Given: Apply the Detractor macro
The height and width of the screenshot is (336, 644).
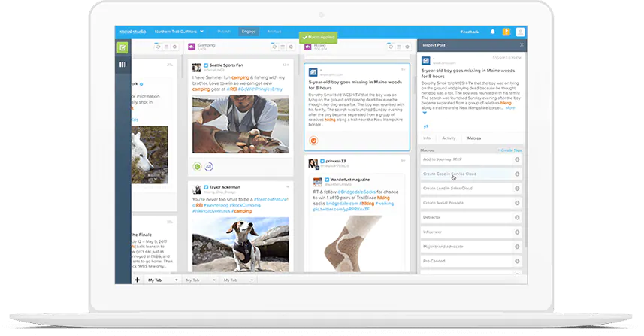Looking at the screenshot, I should point(471,218).
